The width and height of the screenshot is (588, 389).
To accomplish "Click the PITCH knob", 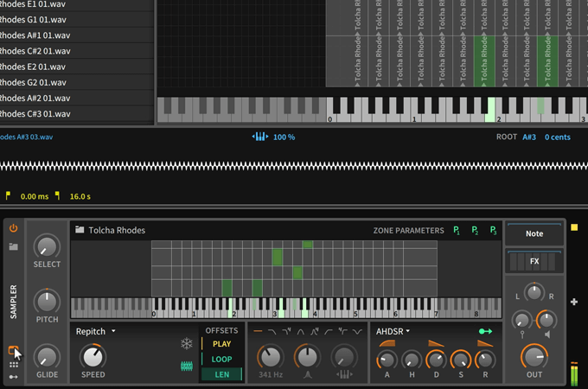I will point(47,302).
